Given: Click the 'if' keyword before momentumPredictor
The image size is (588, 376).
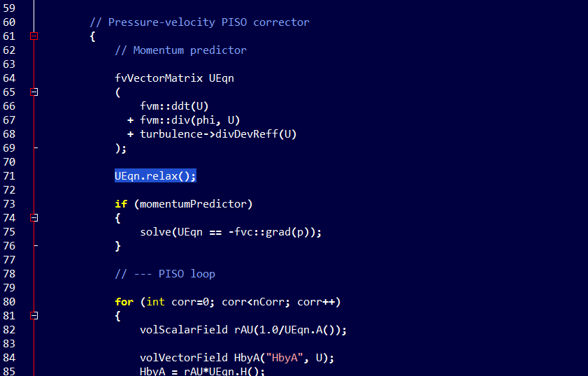Looking at the screenshot, I should [121, 204].
